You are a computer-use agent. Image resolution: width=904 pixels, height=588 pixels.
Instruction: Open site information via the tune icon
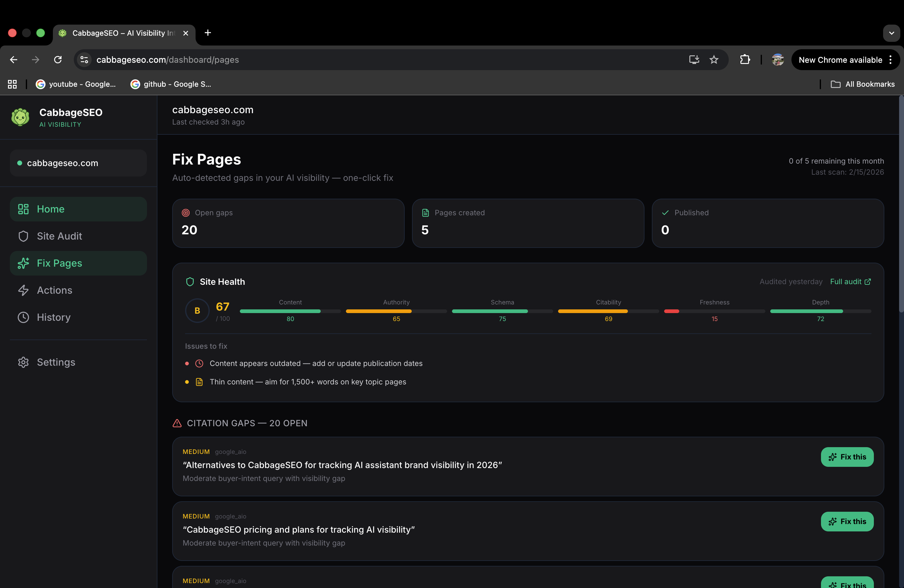point(84,60)
